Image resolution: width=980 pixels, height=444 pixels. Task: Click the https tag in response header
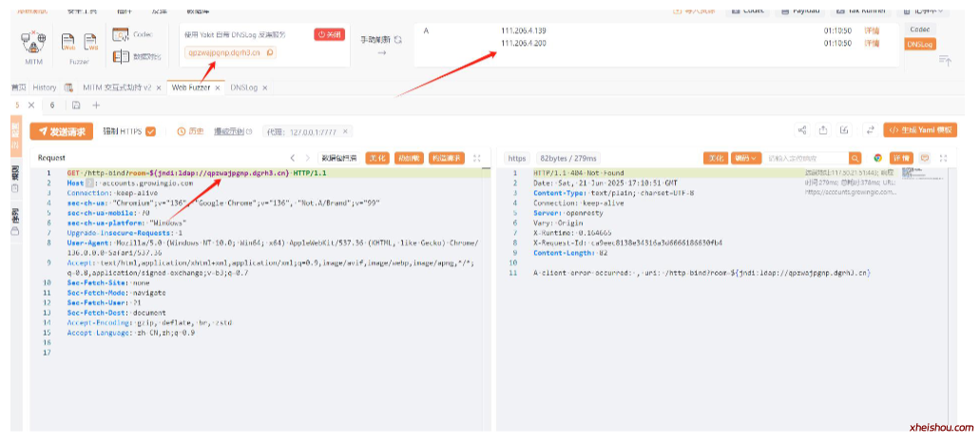coord(517,158)
